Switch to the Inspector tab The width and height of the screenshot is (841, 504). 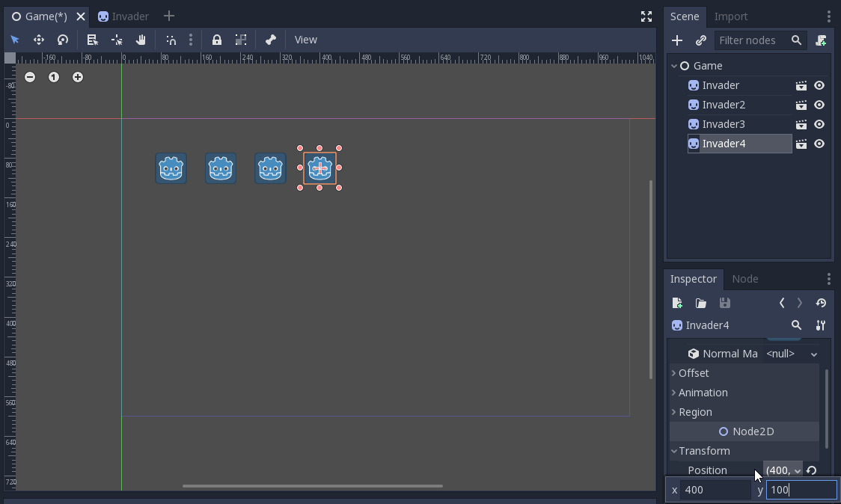point(693,279)
